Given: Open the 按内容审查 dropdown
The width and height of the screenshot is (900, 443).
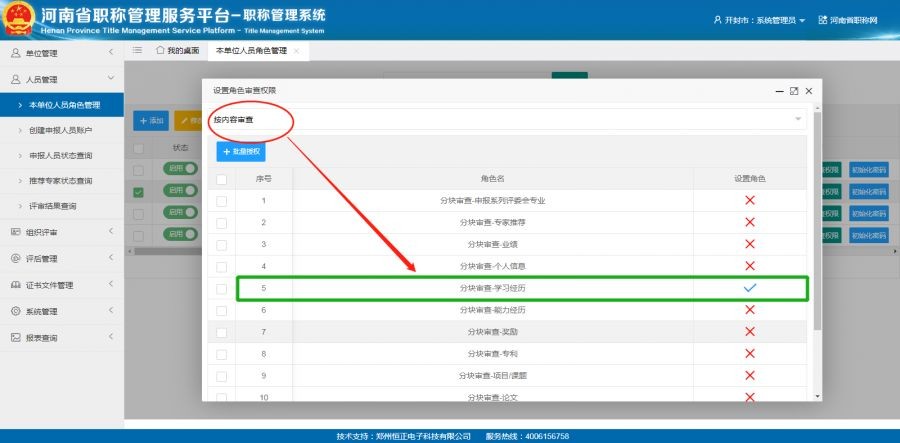Looking at the screenshot, I should click(507, 119).
